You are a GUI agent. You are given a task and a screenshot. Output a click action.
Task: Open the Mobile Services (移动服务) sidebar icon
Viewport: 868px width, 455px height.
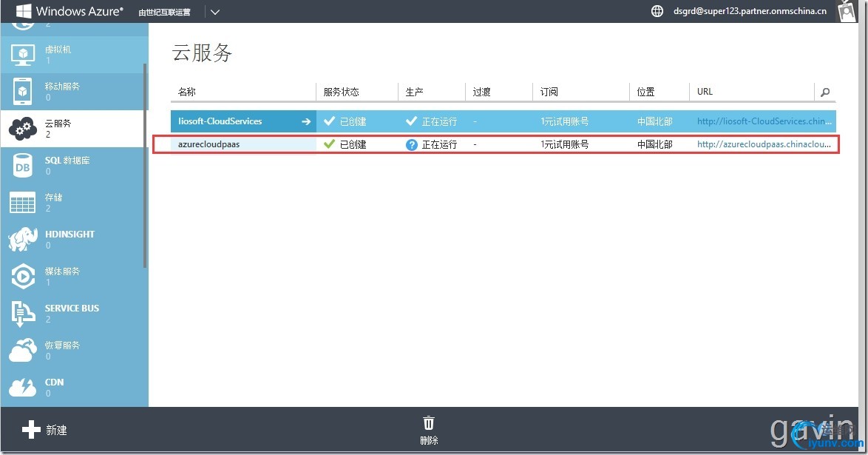pos(23,92)
